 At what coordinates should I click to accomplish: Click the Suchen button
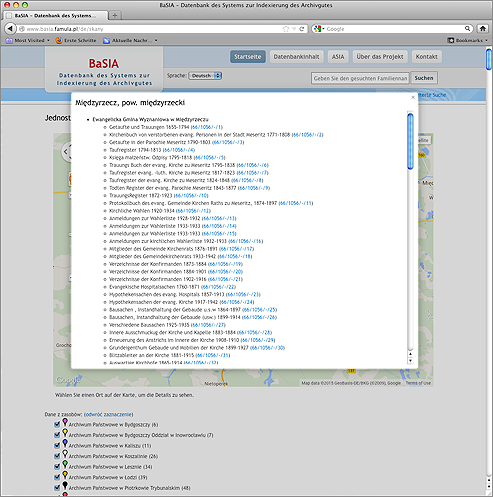424,78
